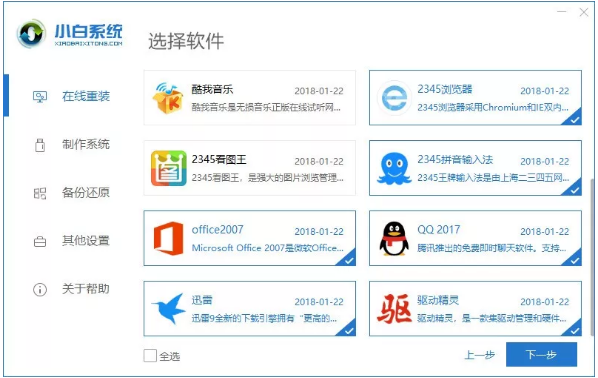598x378 pixels.
Task: Click the 在线重装 monitor icon
Action: click(40, 97)
